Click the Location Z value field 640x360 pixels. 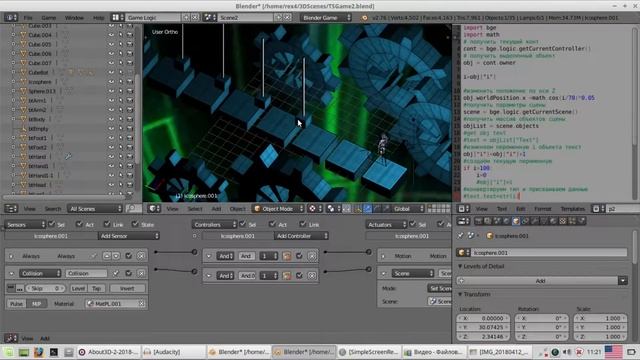[483, 337]
